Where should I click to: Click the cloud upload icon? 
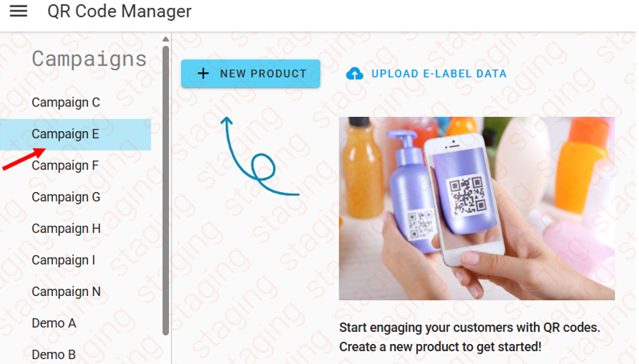point(355,74)
